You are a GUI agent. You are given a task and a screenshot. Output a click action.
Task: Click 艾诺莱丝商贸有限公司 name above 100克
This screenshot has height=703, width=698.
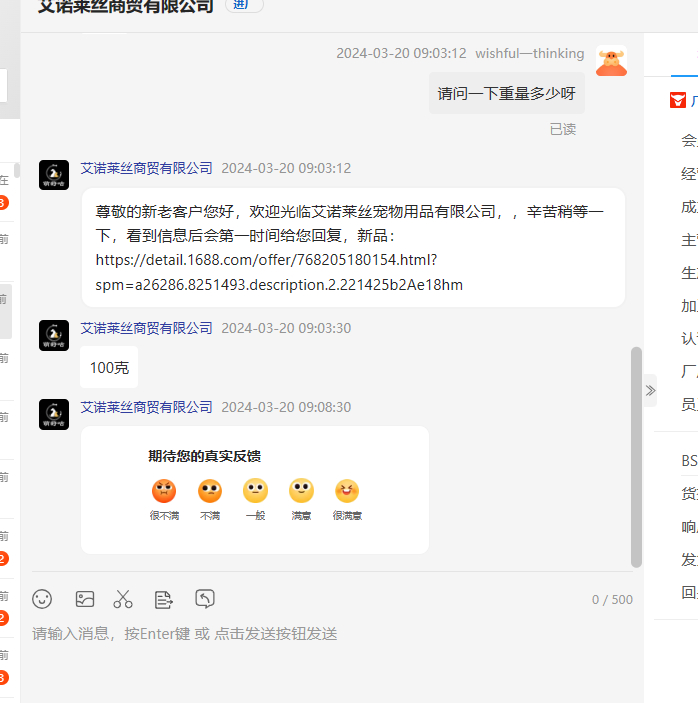coord(147,328)
